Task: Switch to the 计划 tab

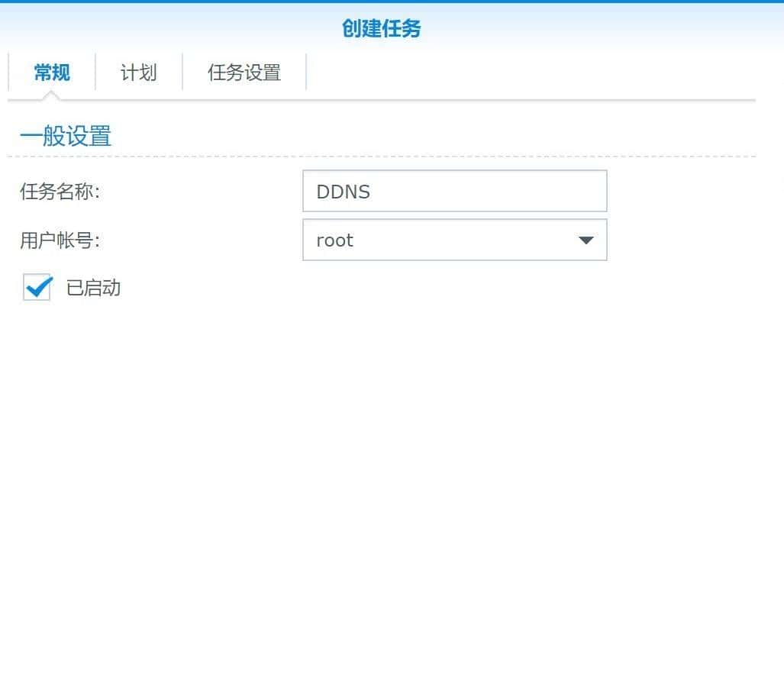Action: coord(138,72)
